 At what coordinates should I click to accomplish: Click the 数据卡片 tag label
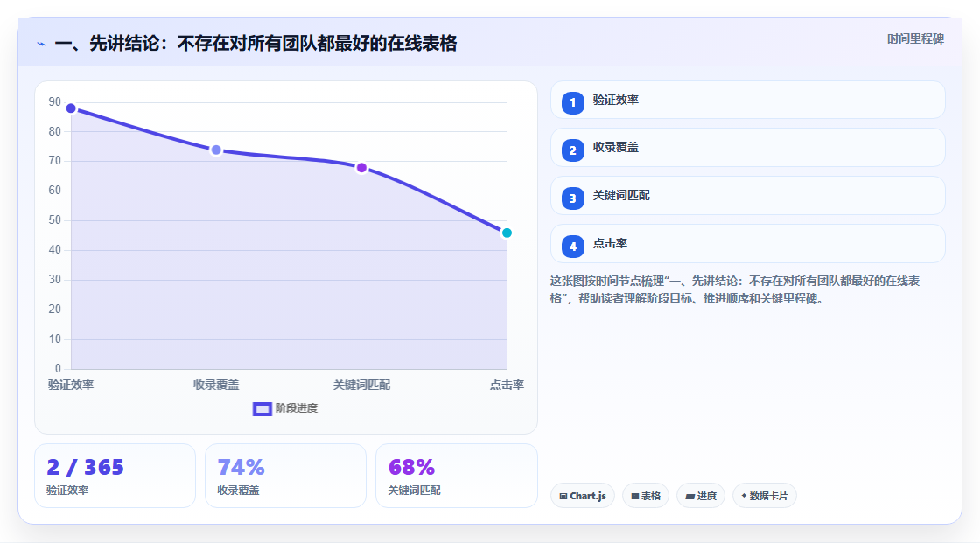pos(769,496)
